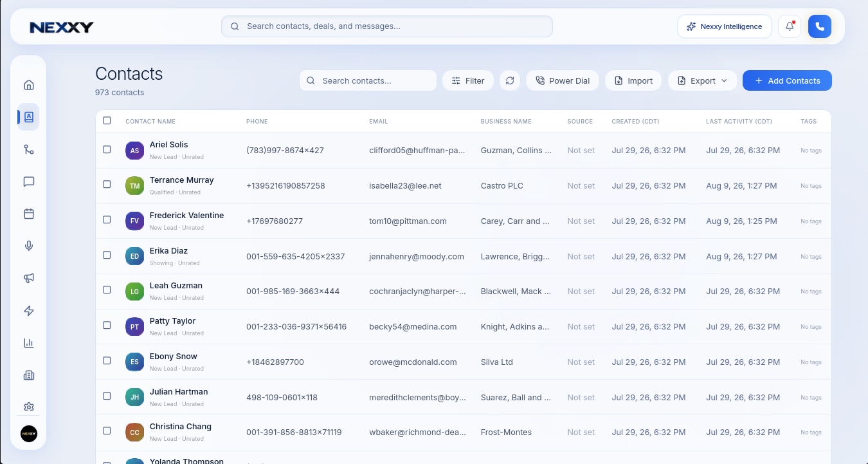Click Ebony Snow ES avatar
868x464 pixels.
[134, 362]
